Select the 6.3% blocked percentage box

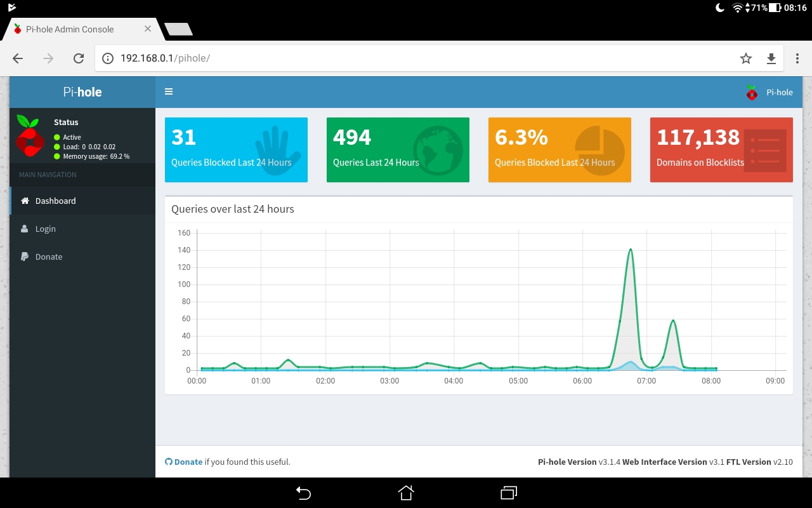[560, 150]
